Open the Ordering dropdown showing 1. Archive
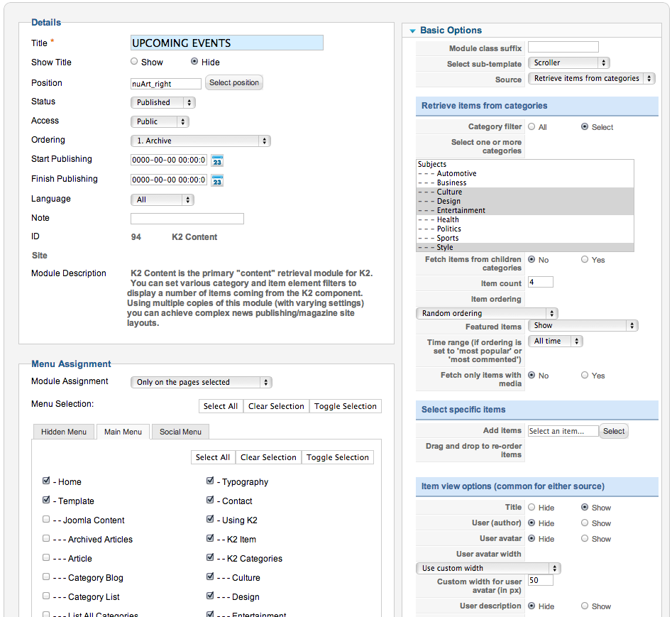This screenshot has height=617, width=672. coord(201,141)
